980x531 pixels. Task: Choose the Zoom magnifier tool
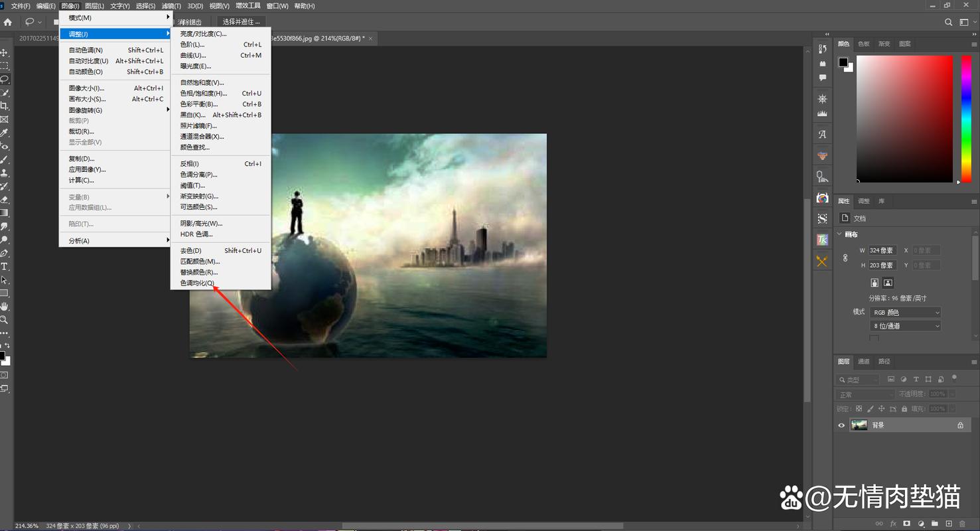click(4, 319)
